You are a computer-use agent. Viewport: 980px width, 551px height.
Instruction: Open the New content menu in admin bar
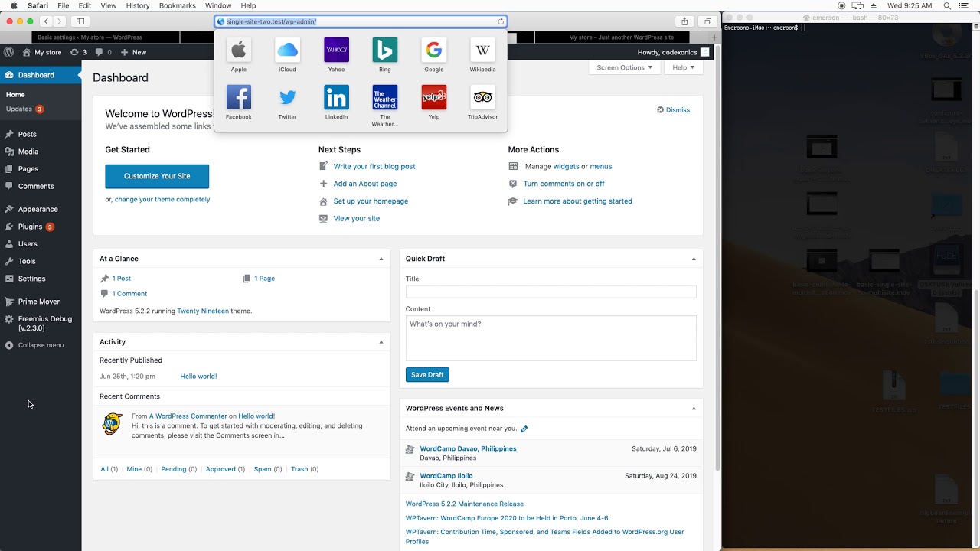click(x=133, y=52)
